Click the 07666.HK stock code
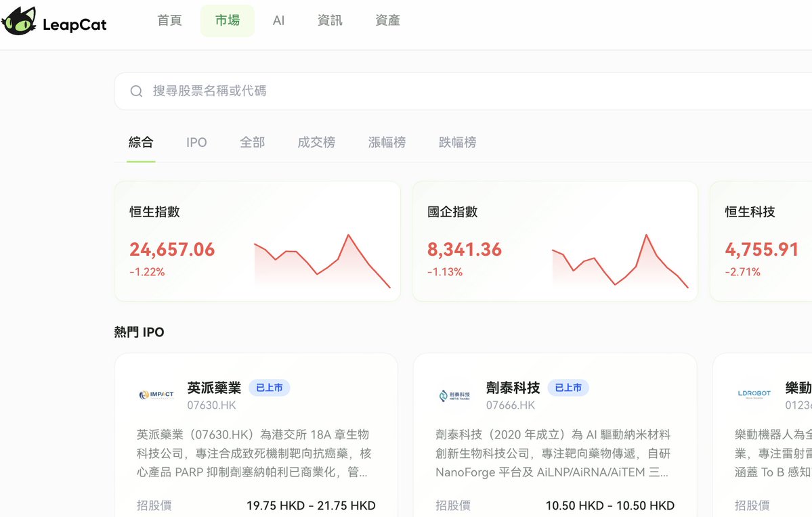Screen dimensions: 812x517 (x=510, y=405)
